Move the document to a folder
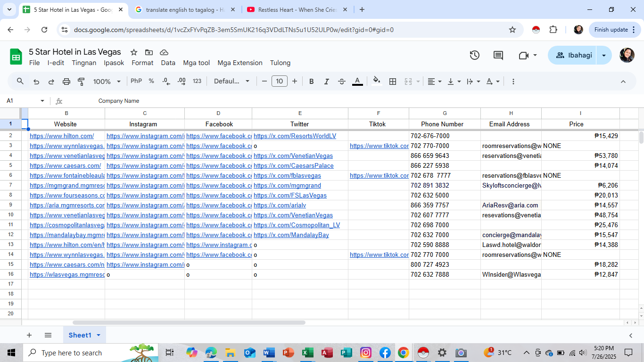Viewport: 644px width, 362px height. (x=149, y=52)
